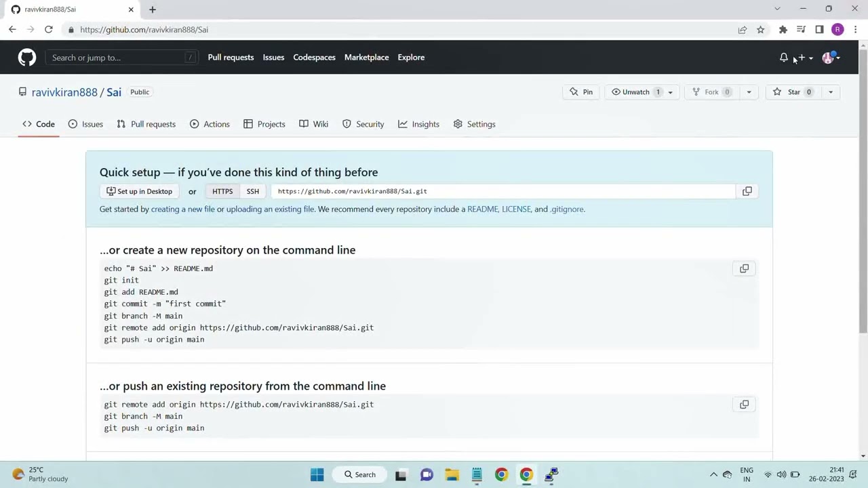Go back in the browser

point(12,30)
